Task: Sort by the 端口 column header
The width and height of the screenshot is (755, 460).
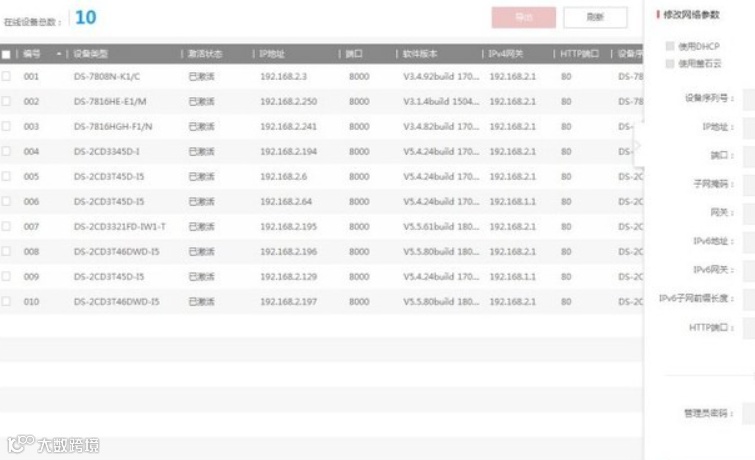Action: click(354, 53)
